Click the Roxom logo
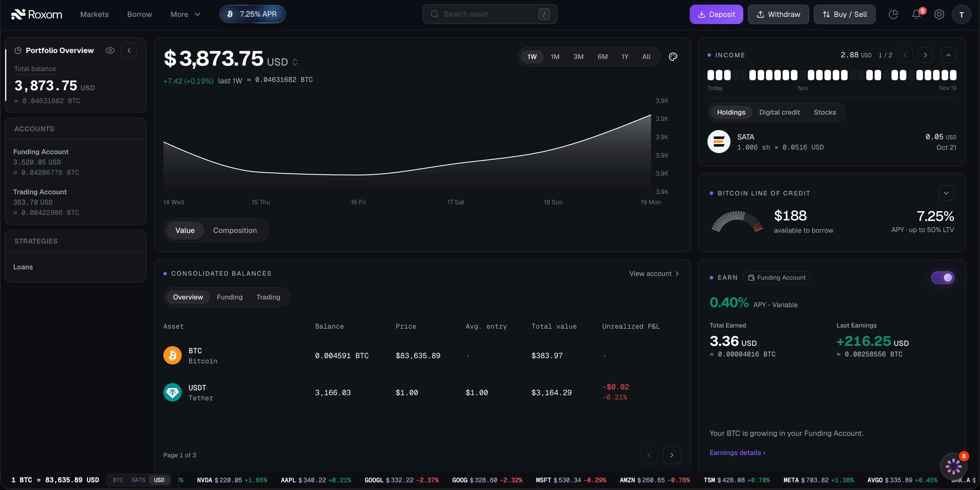Viewport: 980px width, 490px height. click(x=36, y=14)
